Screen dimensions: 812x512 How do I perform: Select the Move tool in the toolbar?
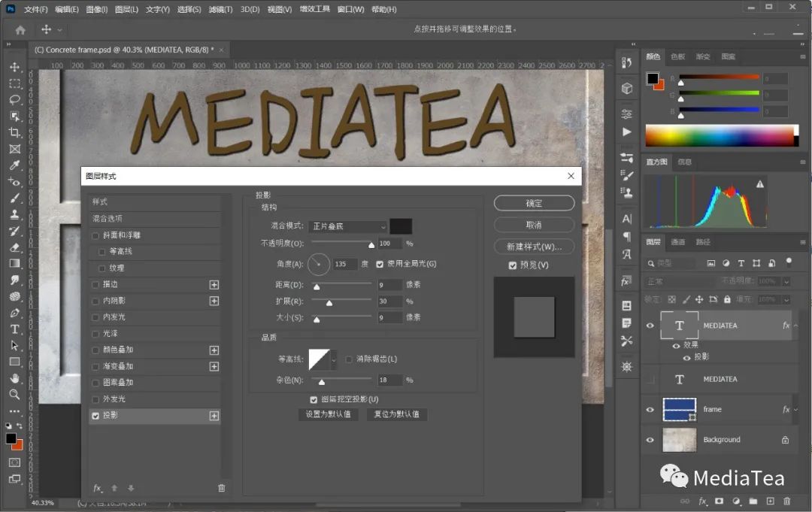point(14,68)
